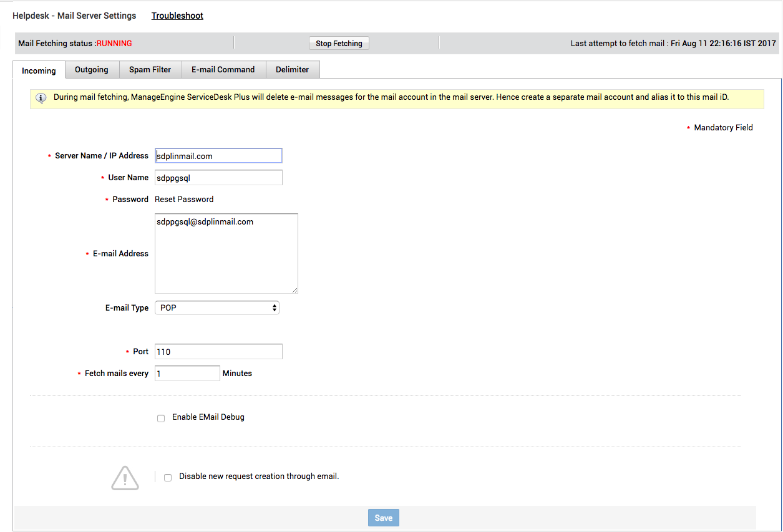
Task: Click the Reset Password link
Action: point(184,200)
